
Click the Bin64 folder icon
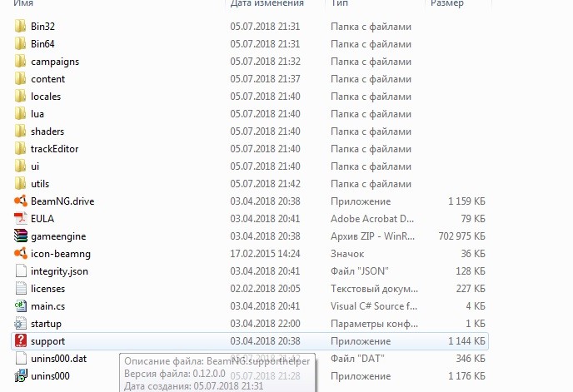(21, 44)
